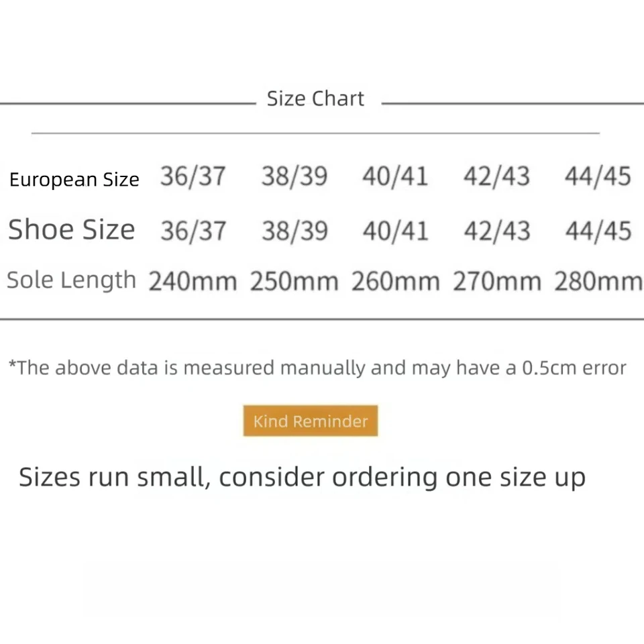Click the 0.5cm error measurement note

point(317,368)
